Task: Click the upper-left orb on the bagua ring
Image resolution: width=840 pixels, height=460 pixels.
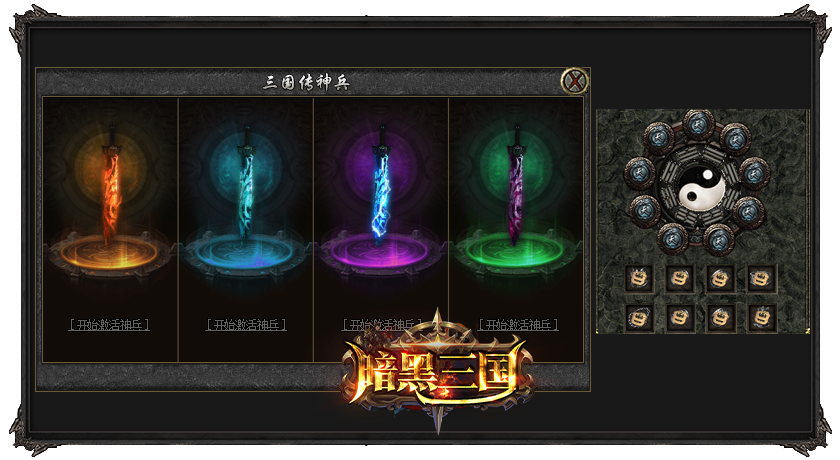Action: pos(658,138)
